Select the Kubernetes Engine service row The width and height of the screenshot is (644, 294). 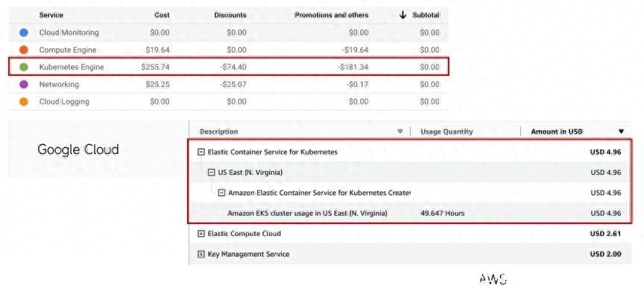(229, 67)
